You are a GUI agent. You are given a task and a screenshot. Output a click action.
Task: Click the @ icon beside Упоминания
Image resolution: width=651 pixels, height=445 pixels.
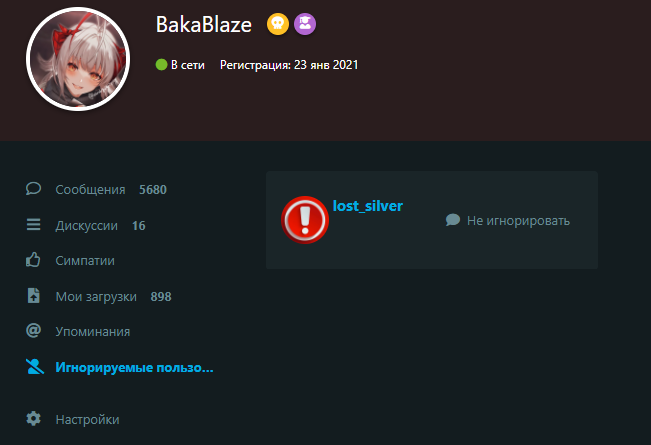pyautogui.click(x=33, y=331)
